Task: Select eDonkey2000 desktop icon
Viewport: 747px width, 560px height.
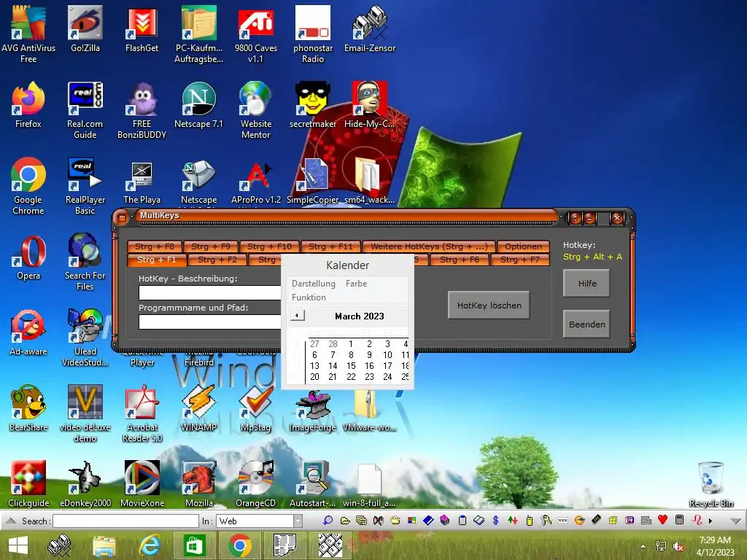Action: 85,484
